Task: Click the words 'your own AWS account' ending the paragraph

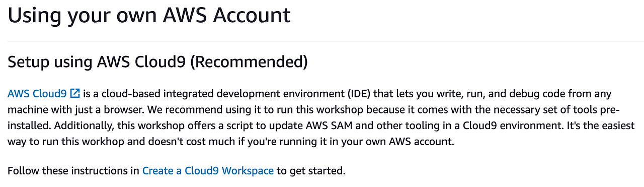Action: coord(400,142)
